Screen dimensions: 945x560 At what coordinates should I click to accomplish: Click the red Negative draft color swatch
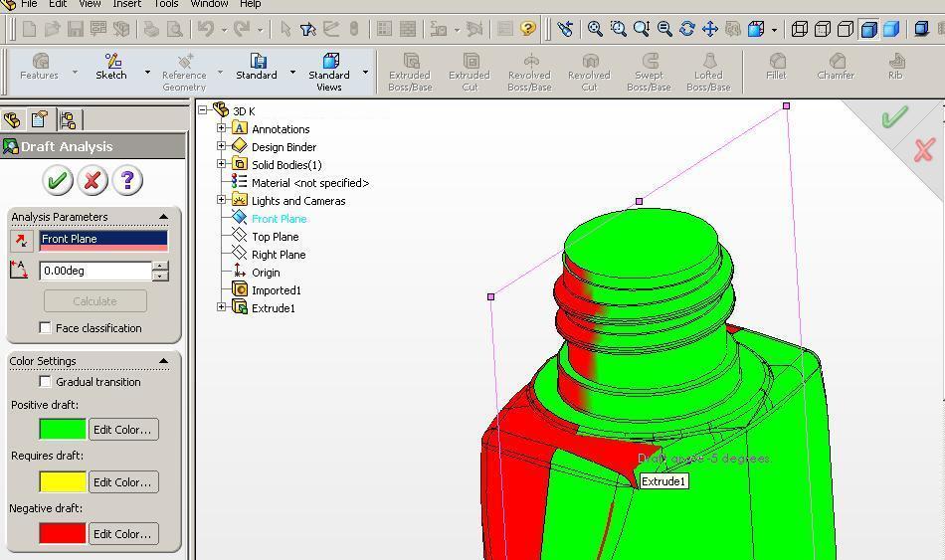click(63, 533)
